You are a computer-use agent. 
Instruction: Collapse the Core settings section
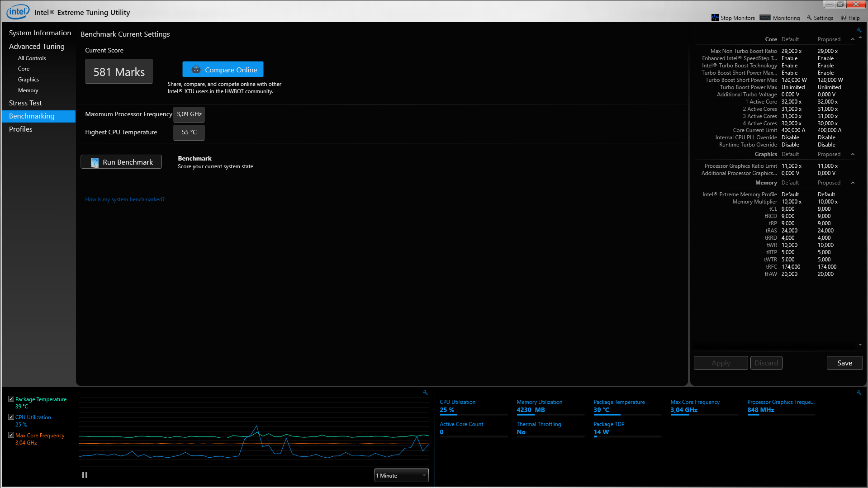(853, 39)
